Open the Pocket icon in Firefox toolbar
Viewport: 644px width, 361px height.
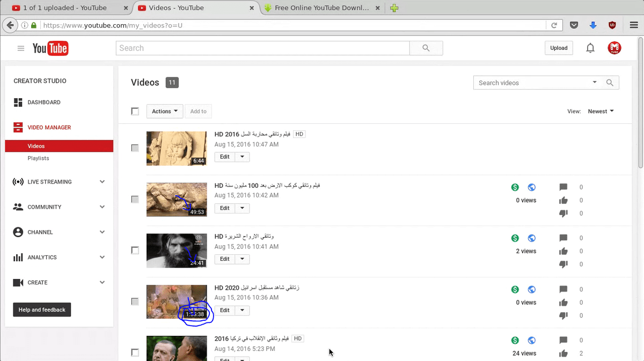[574, 25]
